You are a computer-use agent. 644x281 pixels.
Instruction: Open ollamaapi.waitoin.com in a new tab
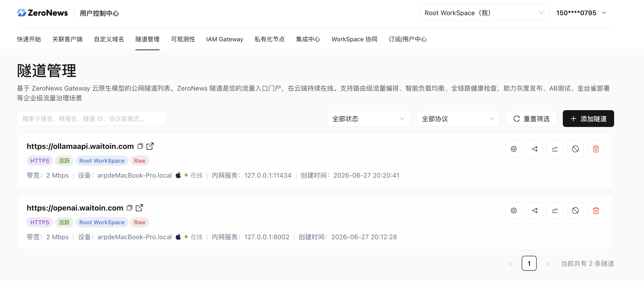click(x=150, y=146)
